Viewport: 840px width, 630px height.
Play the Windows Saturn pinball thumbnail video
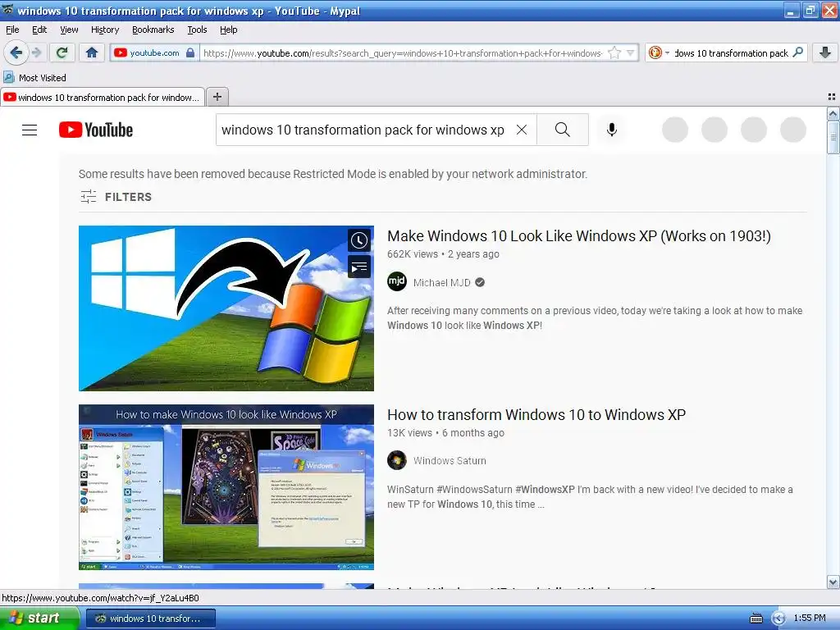pos(226,487)
